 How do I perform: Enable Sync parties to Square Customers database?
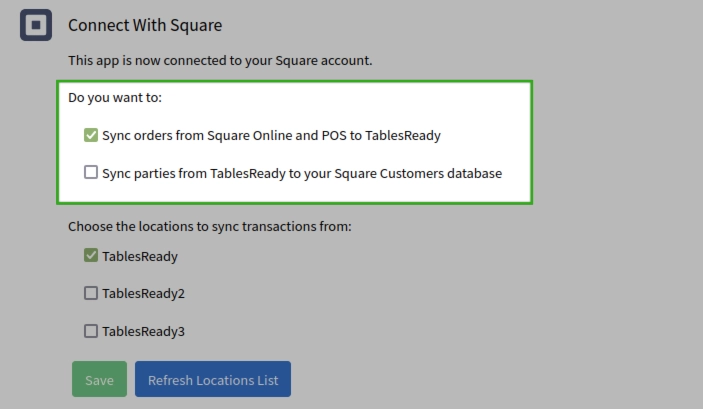click(x=91, y=172)
